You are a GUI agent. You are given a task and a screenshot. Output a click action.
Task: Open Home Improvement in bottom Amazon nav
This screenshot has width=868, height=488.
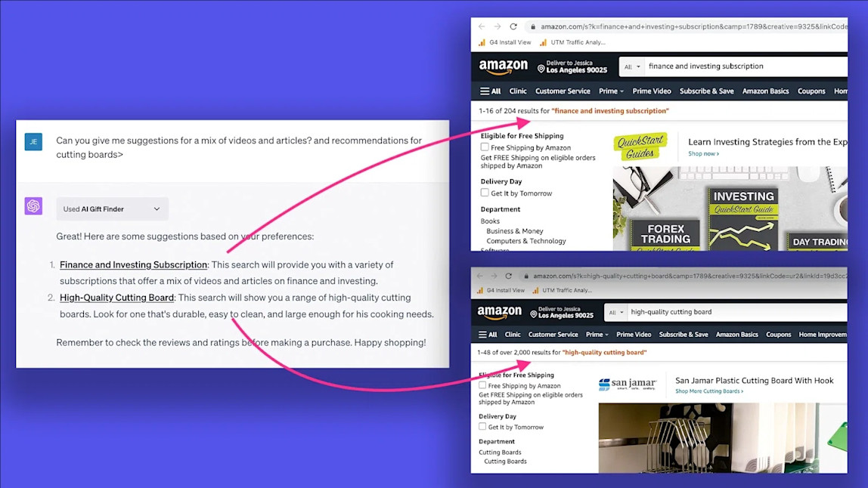click(x=823, y=334)
